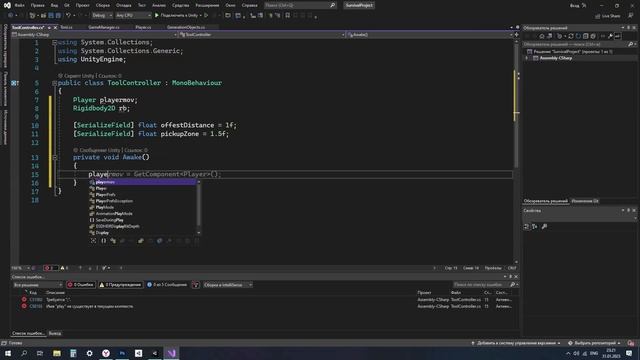Click the Home icon in Solution Explorer toolbar
The width and height of the screenshot is (640, 360).
[x=542, y=36]
